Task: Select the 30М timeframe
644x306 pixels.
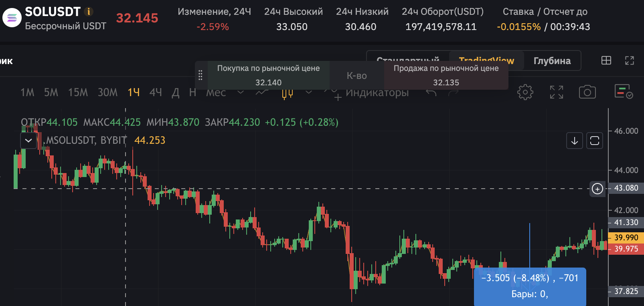Action: pos(107,93)
